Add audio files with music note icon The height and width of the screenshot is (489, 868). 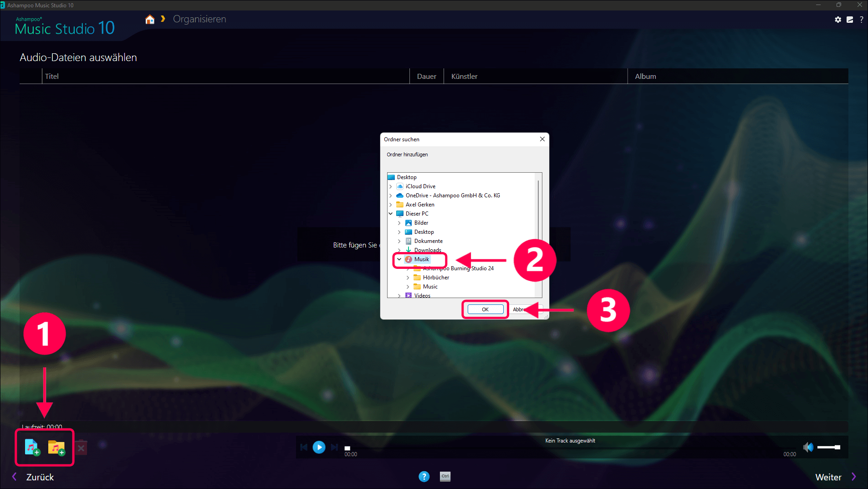[x=32, y=448]
